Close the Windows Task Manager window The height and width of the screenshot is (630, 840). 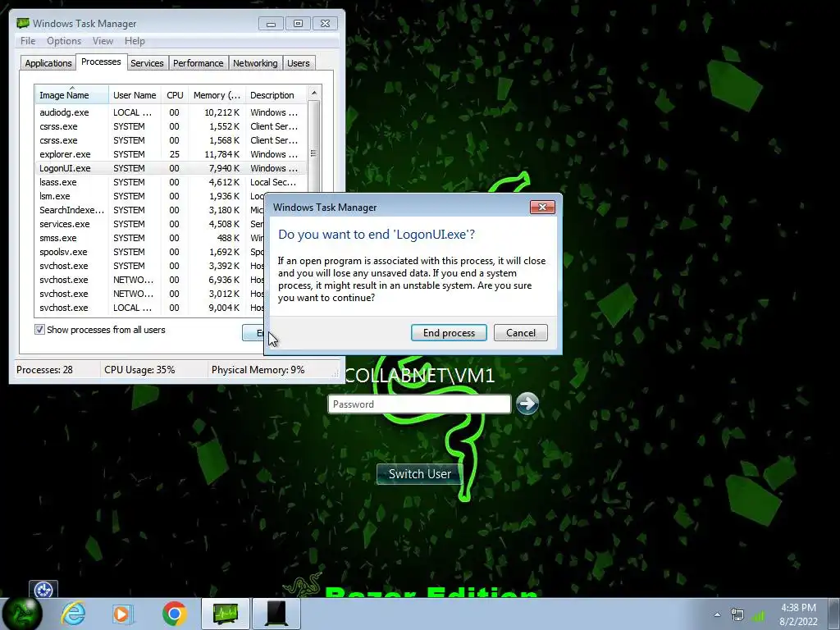pos(325,24)
